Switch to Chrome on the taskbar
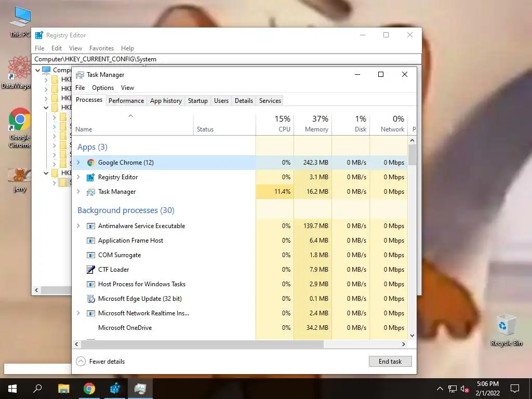The height and width of the screenshot is (399, 532). point(89,389)
